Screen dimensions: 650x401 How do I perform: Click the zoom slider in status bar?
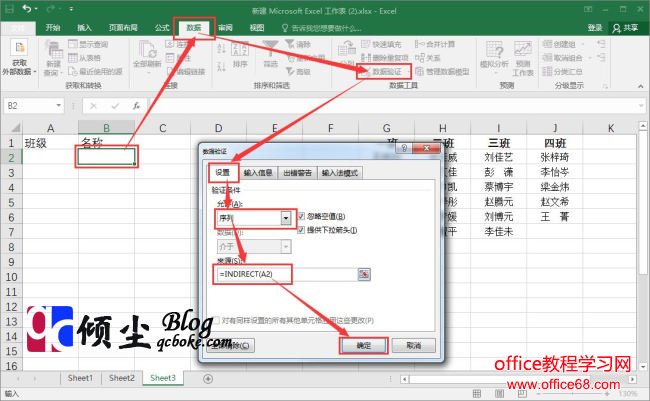tap(572, 393)
